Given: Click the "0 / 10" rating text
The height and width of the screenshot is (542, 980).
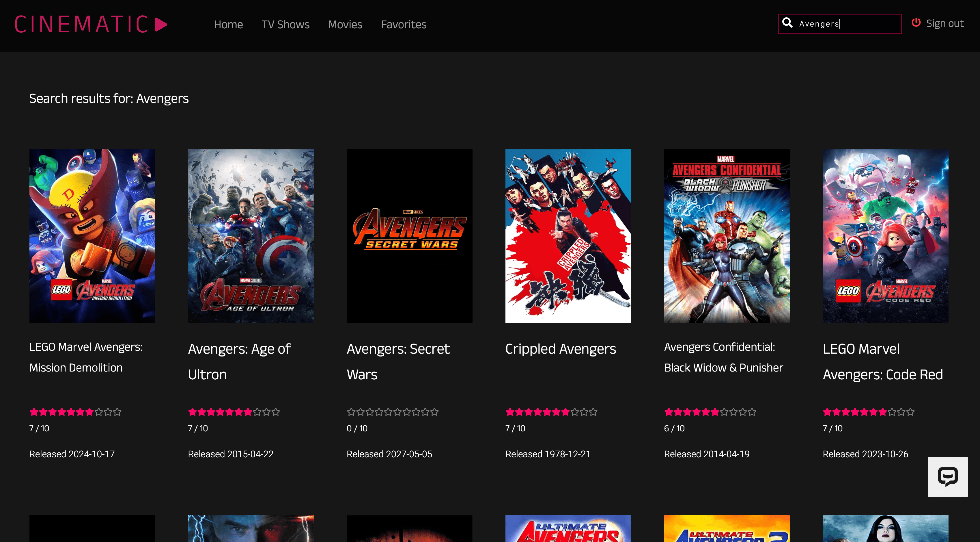Looking at the screenshot, I should tap(357, 428).
